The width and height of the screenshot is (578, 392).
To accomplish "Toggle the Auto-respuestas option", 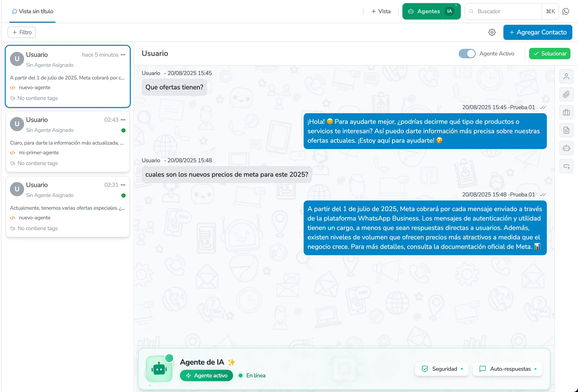I will tap(507, 369).
